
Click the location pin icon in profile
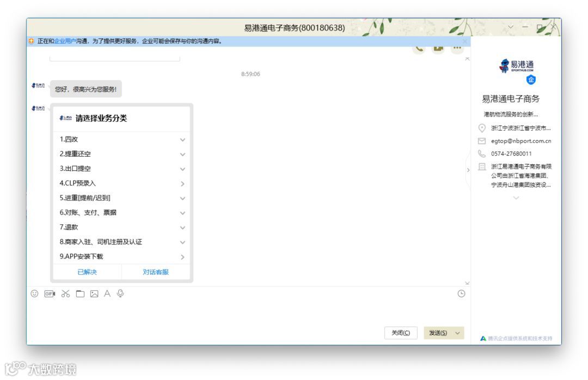pos(482,128)
